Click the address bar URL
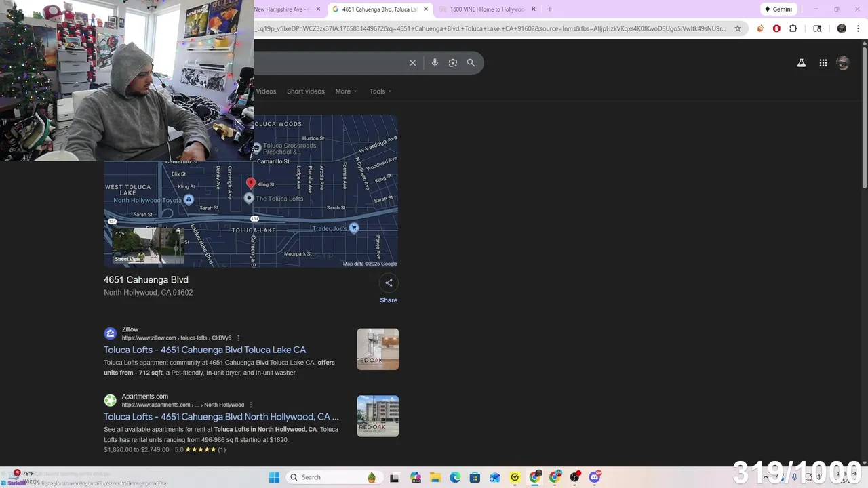Viewport: 868px width, 488px height. 491,28
